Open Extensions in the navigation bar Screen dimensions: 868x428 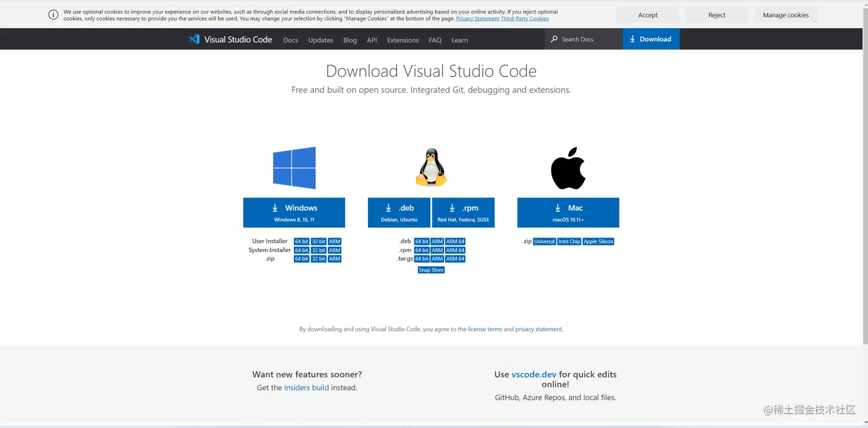pyautogui.click(x=403, y=40)
